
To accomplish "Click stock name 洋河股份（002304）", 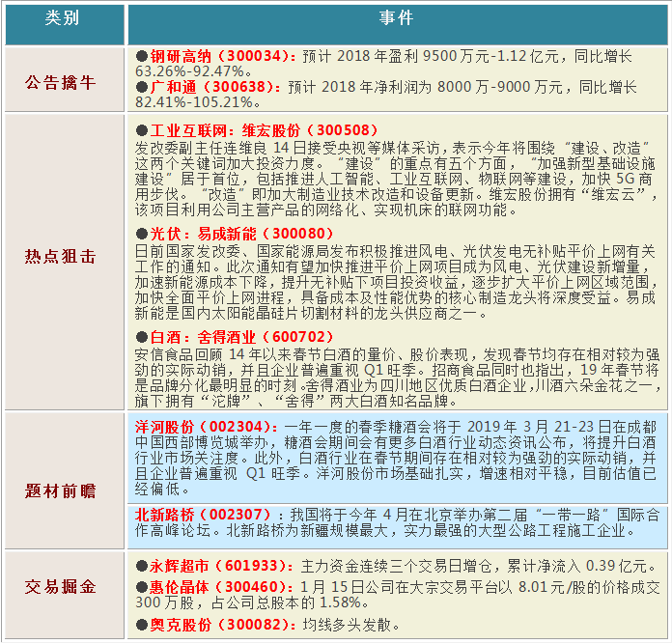I will click(x=204, y=427).
